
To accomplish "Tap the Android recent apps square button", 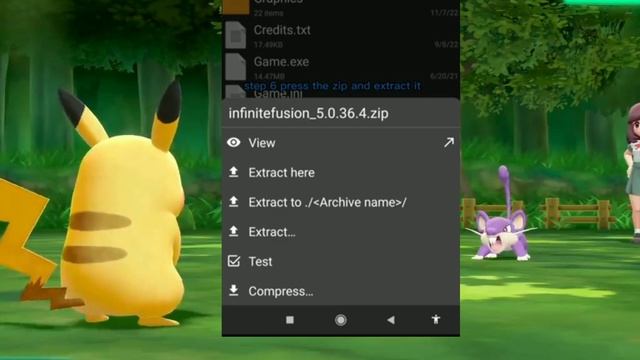I will (290, 320).
